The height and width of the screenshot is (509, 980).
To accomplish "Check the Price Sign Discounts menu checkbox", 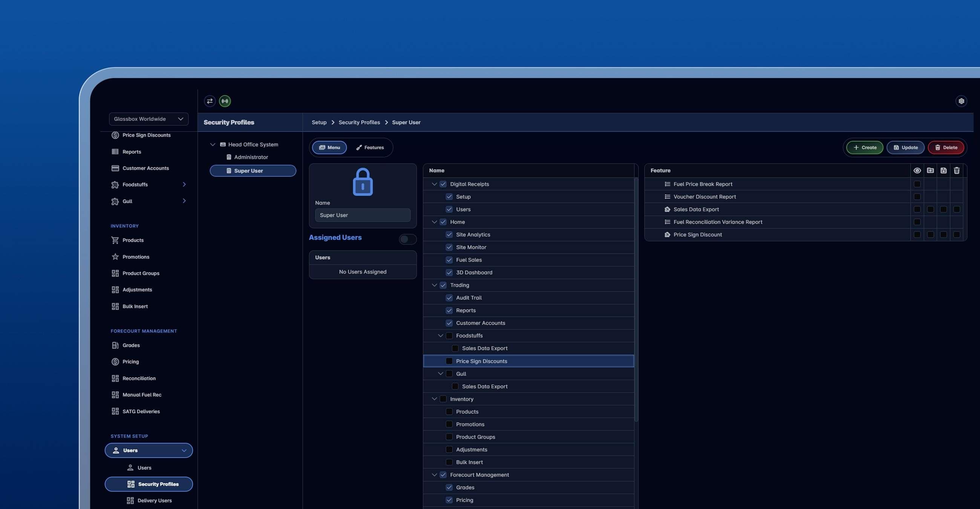I will (449, 361).
